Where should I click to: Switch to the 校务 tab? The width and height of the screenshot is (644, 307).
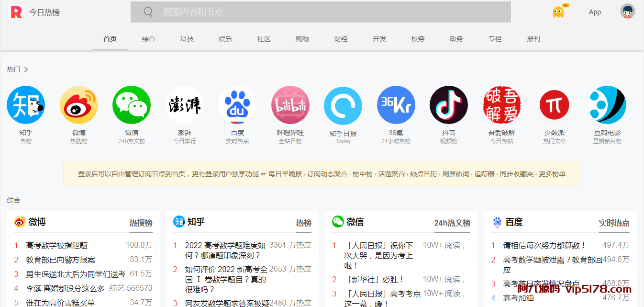418,39
